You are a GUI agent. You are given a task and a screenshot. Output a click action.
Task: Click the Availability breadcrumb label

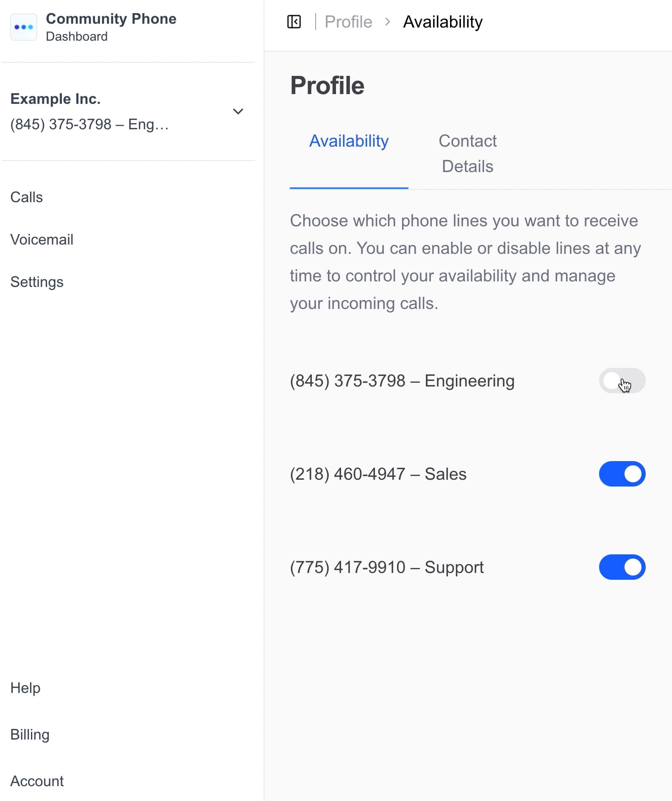pos(442,21)
